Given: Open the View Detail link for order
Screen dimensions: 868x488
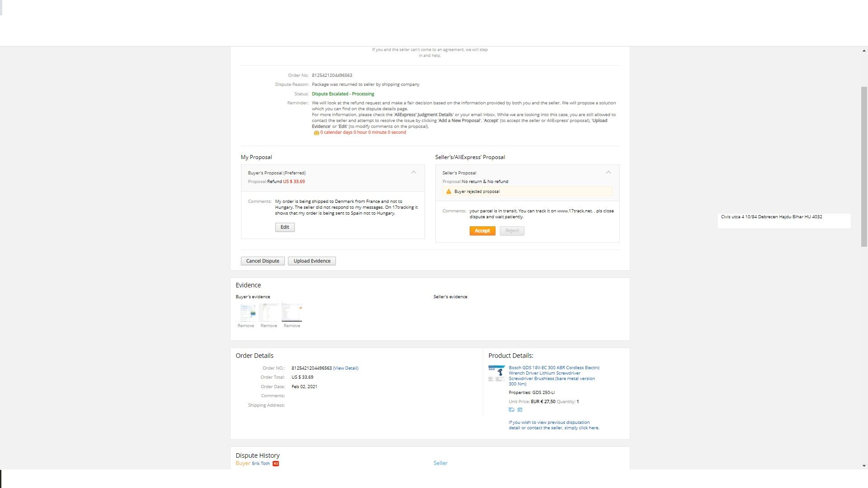Looking at the screenshot, I should point(346,368).
